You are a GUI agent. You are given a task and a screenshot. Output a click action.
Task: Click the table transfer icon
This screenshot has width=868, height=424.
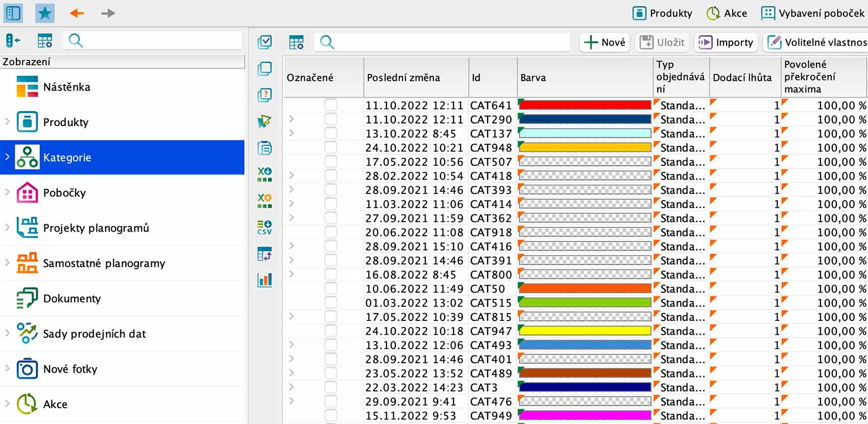click(x=264, y=254)
